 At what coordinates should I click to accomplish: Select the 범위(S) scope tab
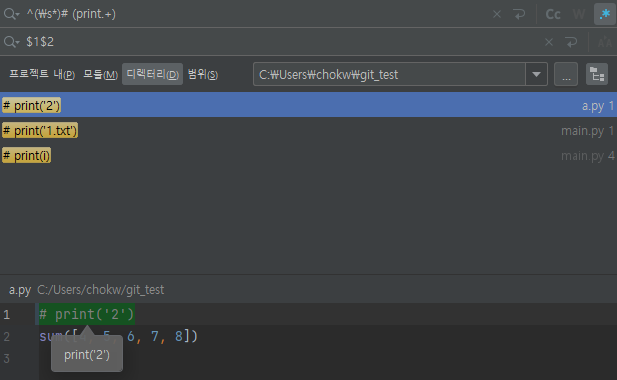[x=203, y=74]
